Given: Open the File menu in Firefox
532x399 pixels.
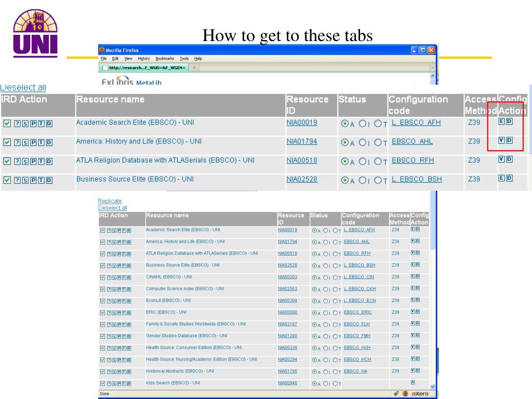Looking at the screenshot, I should pyautogui.click(x=104, y=58).
